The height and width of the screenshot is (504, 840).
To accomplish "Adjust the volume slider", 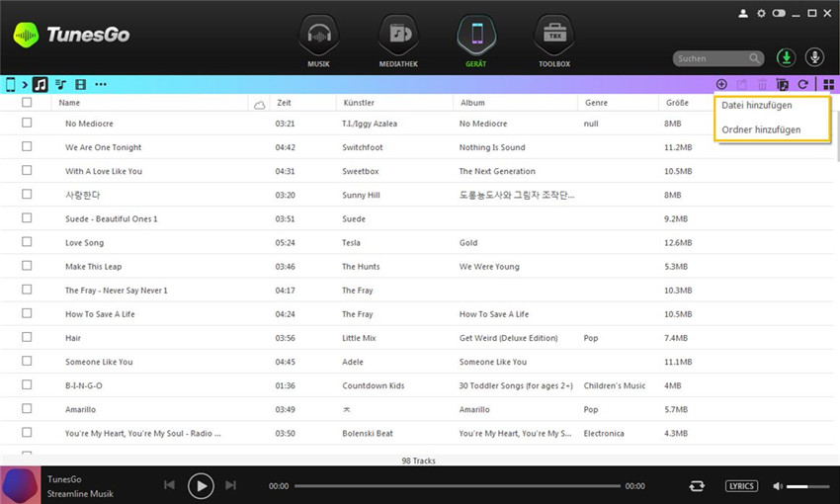I will pyautogui.click(x=807, y=486).
